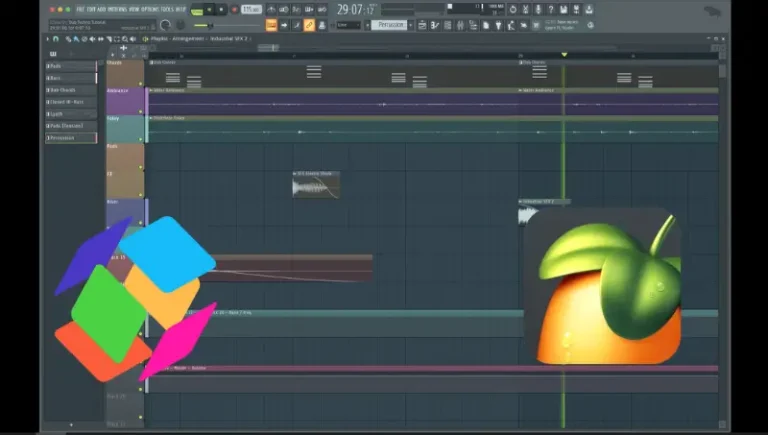
Task: Open Industrial SFX 2 clip menu arrow
Action: click(x=520, y=201)
